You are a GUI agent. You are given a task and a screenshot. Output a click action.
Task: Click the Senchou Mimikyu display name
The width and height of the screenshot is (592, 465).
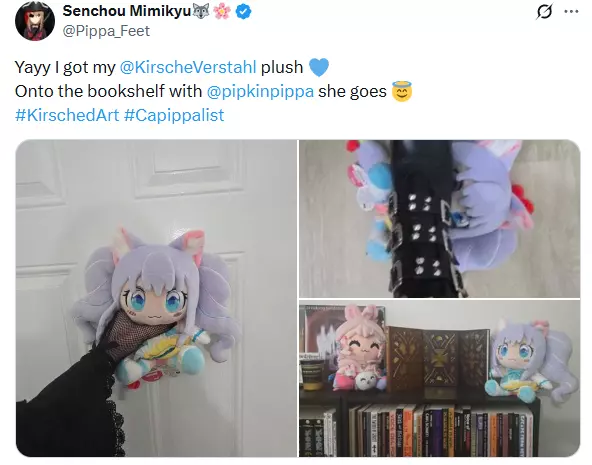pos(127,11)
